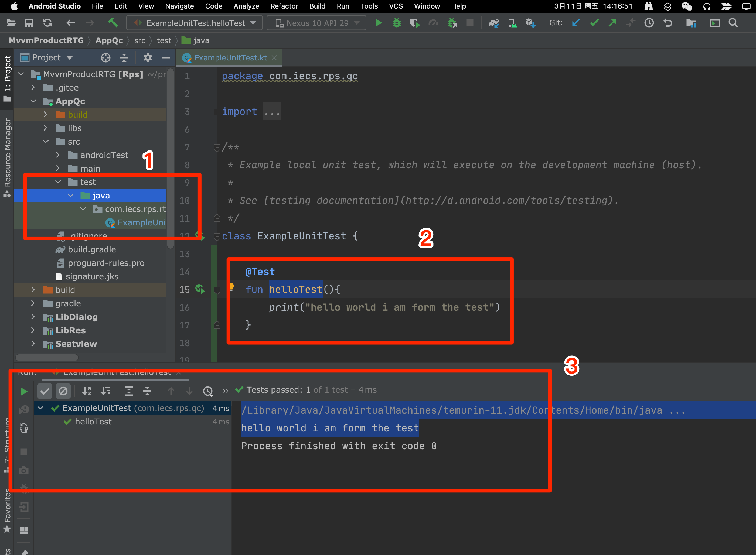Open the Apple menu

coord(14,6)
